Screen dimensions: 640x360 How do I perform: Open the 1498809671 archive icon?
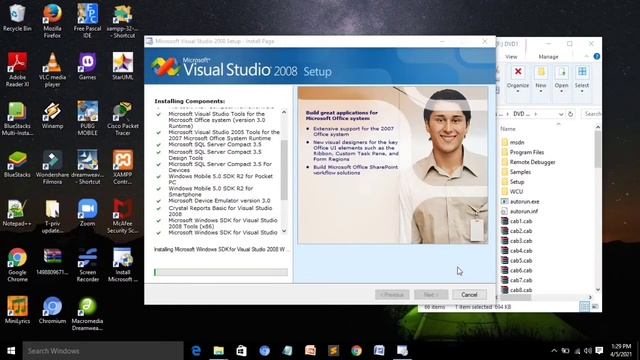coord(52,261)
